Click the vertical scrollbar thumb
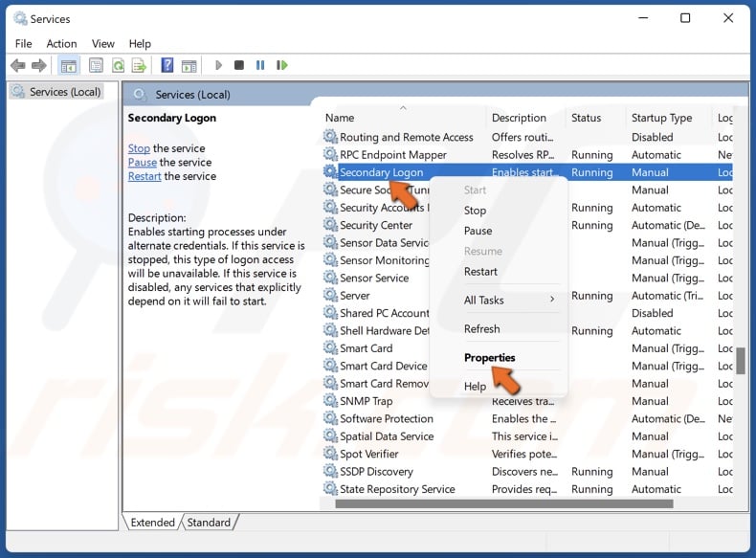The image size is (756, 558). click(741, 361)
